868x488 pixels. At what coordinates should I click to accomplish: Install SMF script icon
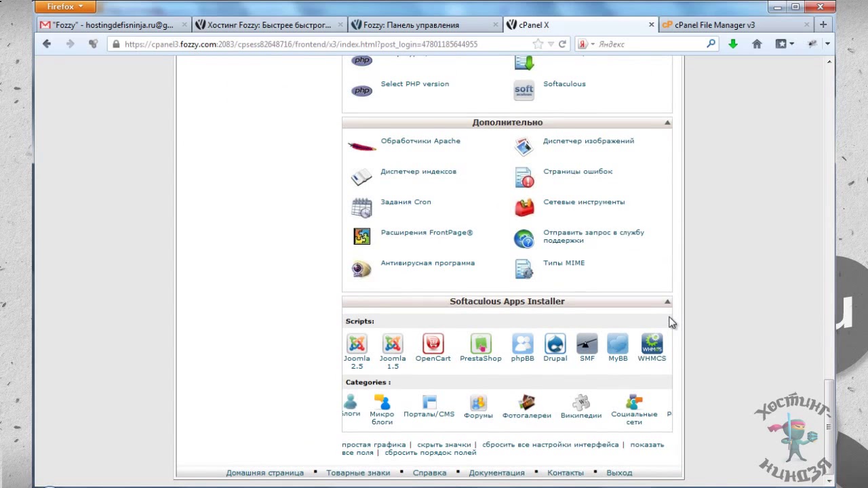[x=587, y=344]
